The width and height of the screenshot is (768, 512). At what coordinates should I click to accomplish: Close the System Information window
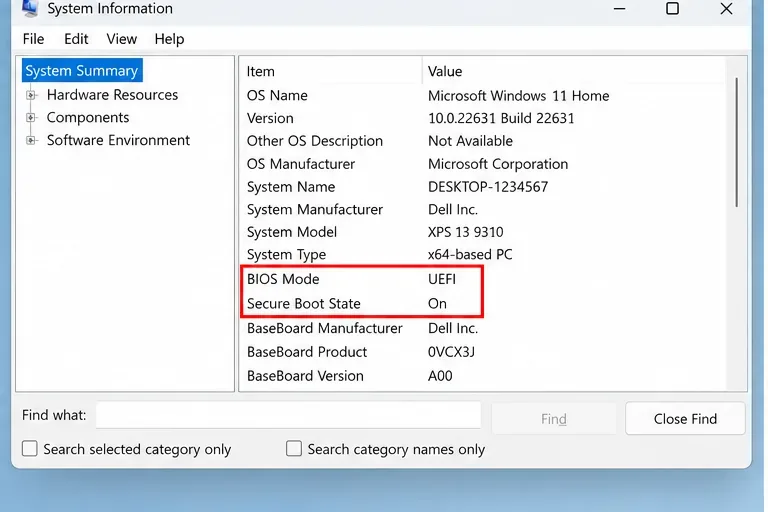tap(726, 8)
